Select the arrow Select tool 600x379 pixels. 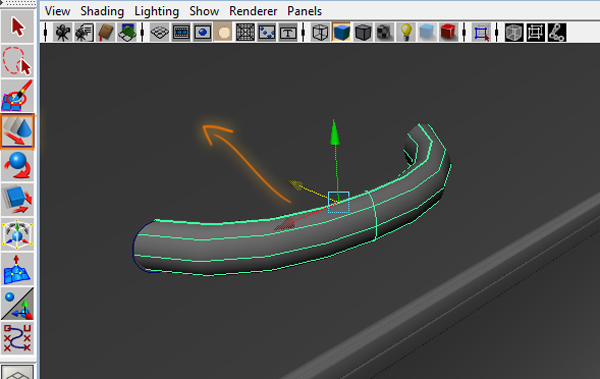click(x=18, y=26)
